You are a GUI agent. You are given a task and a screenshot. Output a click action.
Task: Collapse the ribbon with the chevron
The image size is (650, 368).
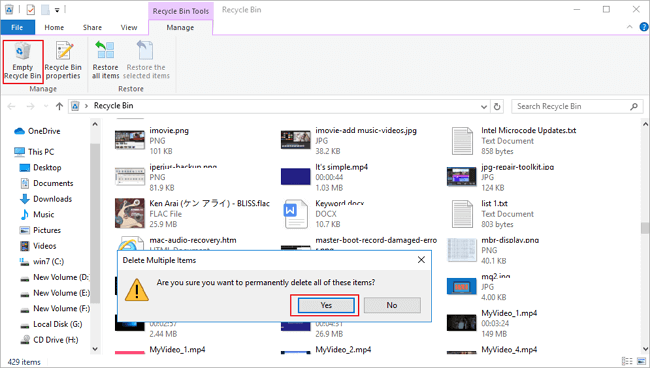point(629,27)
